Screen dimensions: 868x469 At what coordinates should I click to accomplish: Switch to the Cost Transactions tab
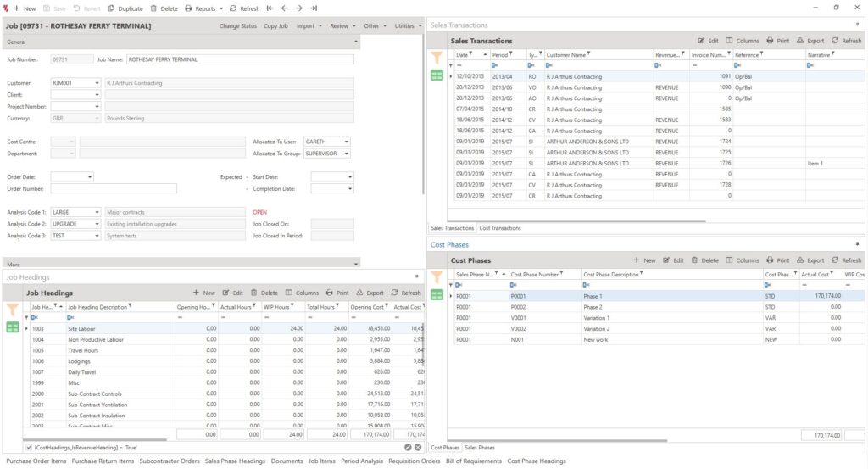[500, 228]
